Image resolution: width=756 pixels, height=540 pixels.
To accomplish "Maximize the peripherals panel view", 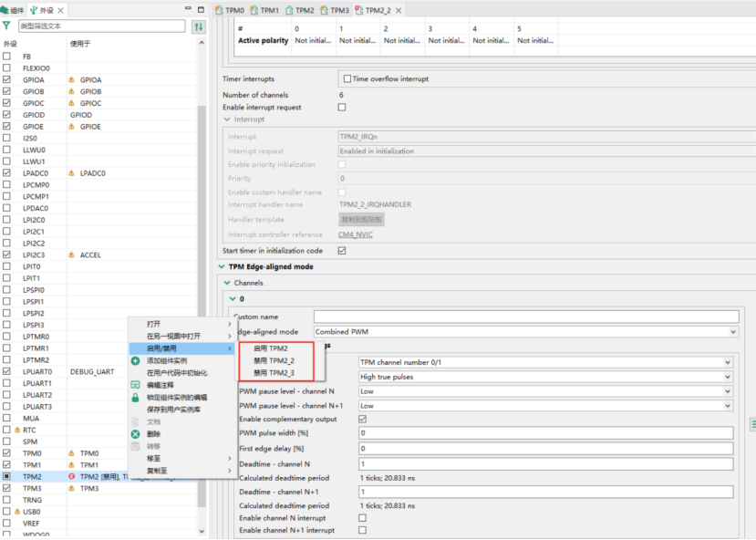I will coord(201,9).
